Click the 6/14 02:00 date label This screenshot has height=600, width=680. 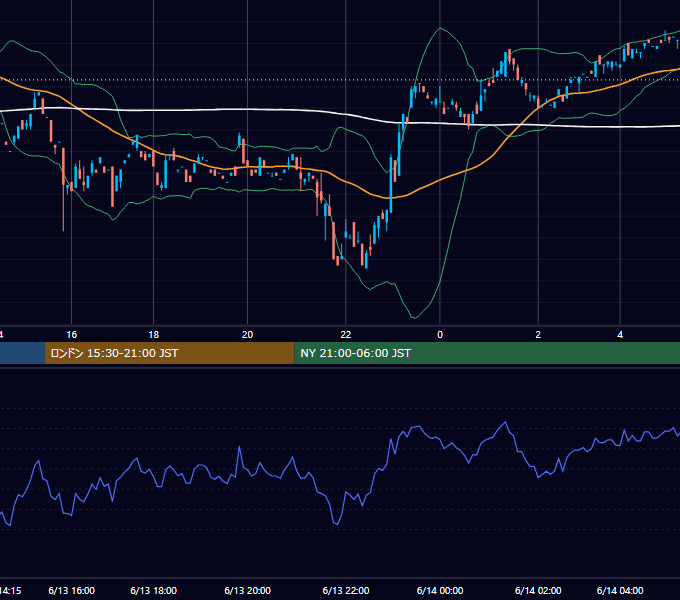(x=538, y=590)
